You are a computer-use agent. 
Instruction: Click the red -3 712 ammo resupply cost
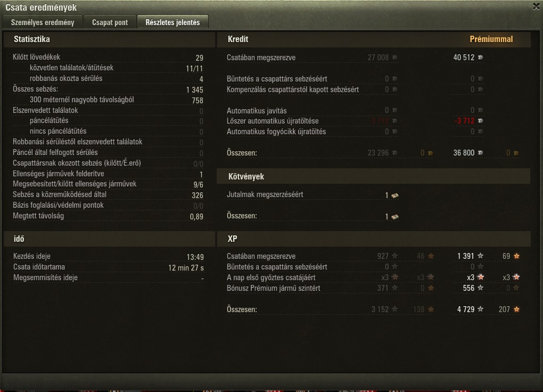click(464, 121)
